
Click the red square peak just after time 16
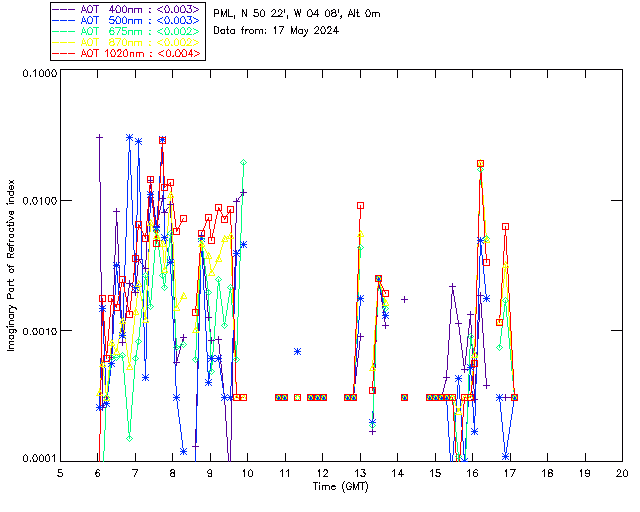click(480, 164)
